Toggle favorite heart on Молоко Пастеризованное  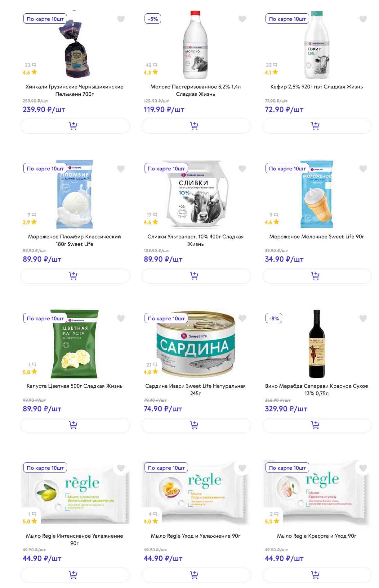tap(242, 19)
